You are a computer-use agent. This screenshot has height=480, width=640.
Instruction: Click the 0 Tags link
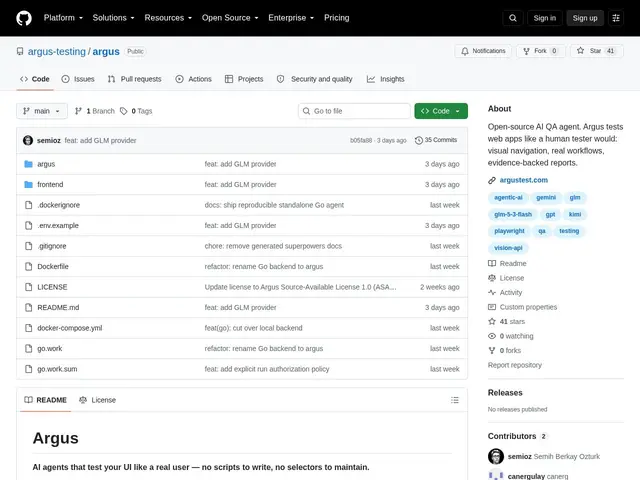click(136, 111)
